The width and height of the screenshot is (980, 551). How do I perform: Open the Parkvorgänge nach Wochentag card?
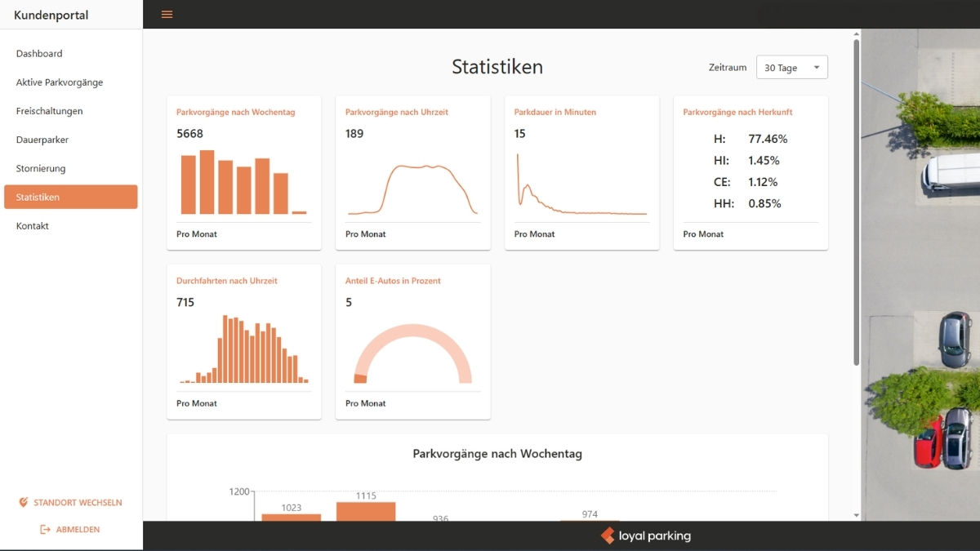(x=244, y=173)
